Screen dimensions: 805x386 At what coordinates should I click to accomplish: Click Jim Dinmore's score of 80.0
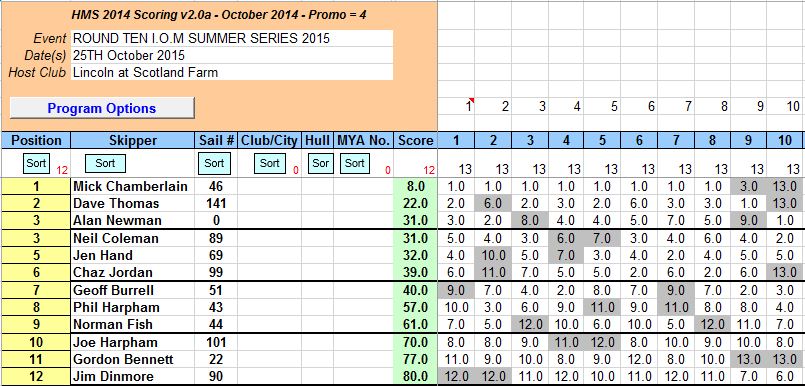tap(415, 376)
